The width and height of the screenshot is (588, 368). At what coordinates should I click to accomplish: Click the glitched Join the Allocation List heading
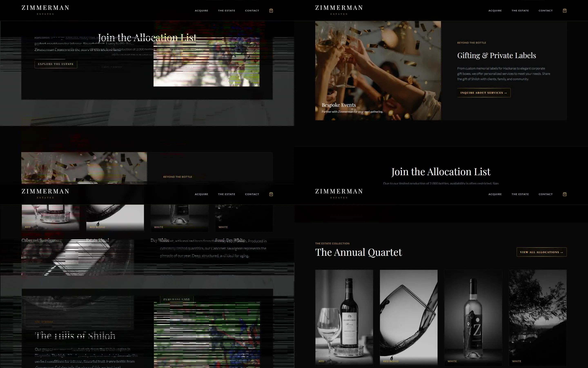pyautogui.click(x=147, y=37)
